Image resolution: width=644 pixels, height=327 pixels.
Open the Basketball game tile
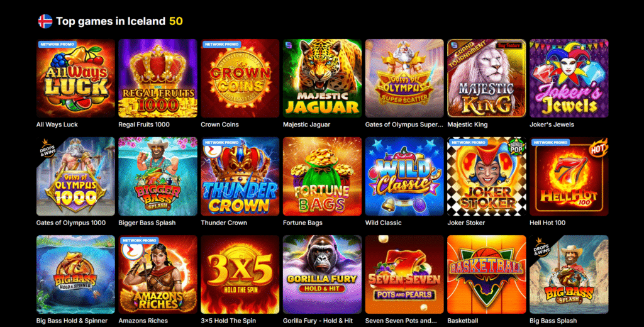(486, 274)
